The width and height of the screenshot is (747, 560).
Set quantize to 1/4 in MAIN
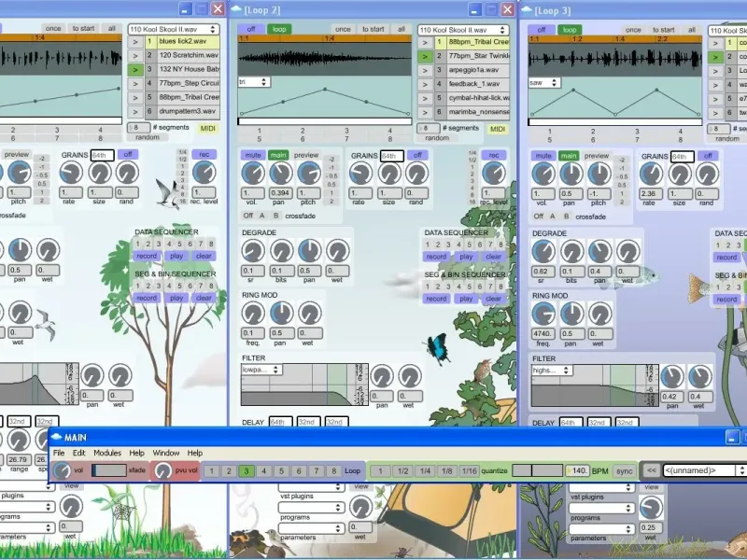point(425,471)
